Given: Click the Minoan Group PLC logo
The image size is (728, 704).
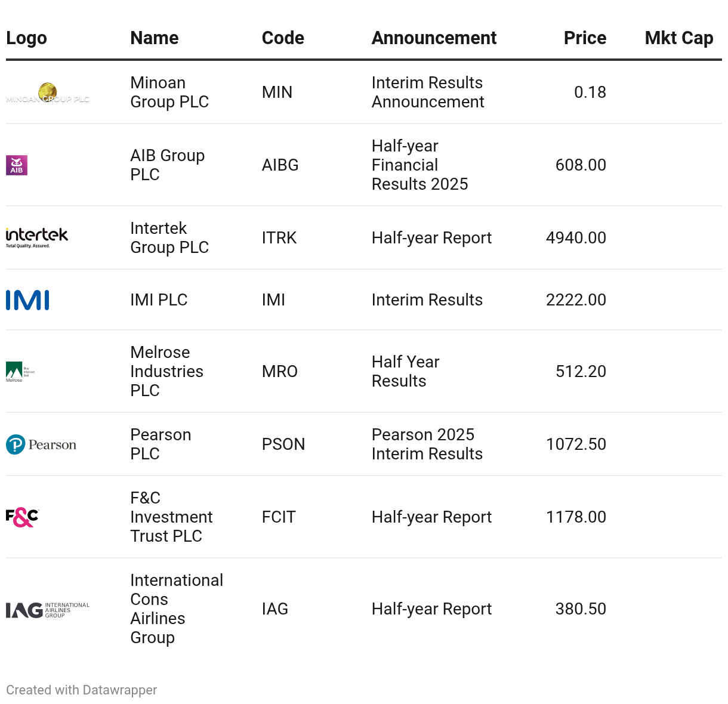Looking at the screenshot, I should [48, 93].
